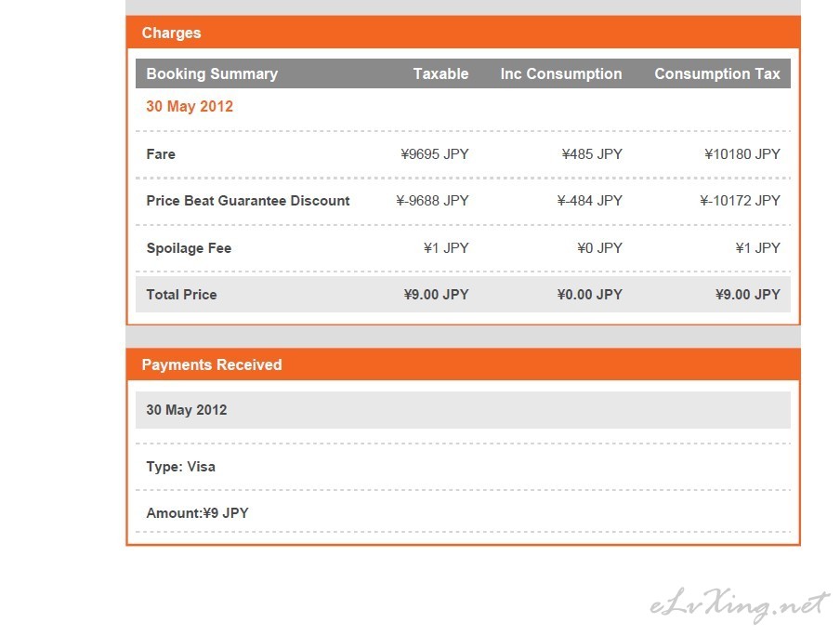
Task: Click the Fare row label
Action: tap(161, 154)
